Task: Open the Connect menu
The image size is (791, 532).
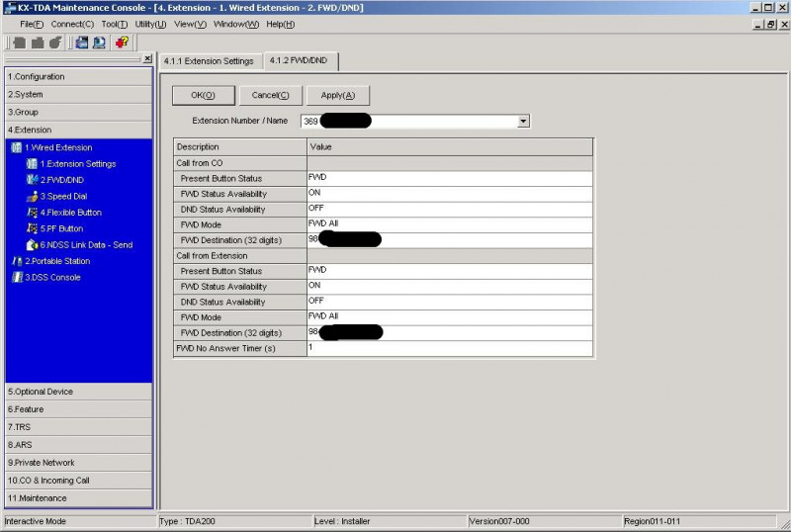Action: click(x=72, y=25)
